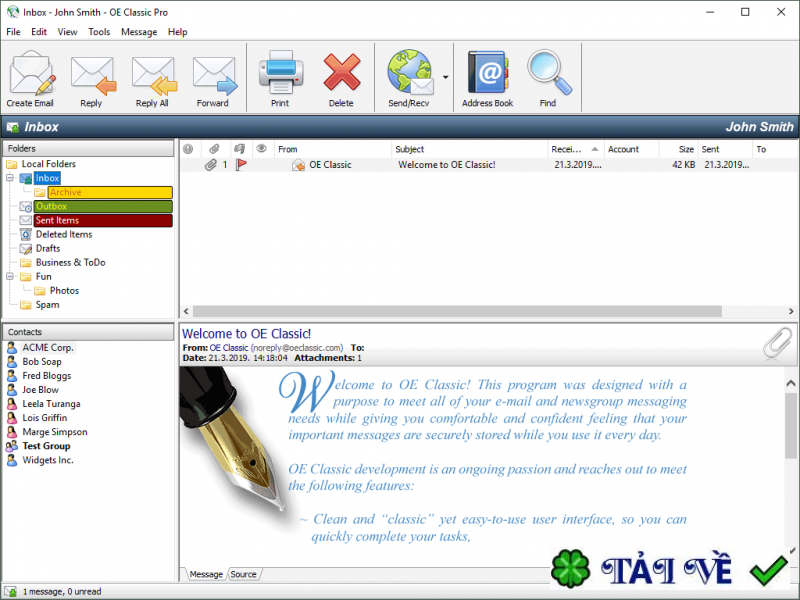Viewport: 800px width, 600px height.
Task: Sort messages by From column
Action: [333, 149]
